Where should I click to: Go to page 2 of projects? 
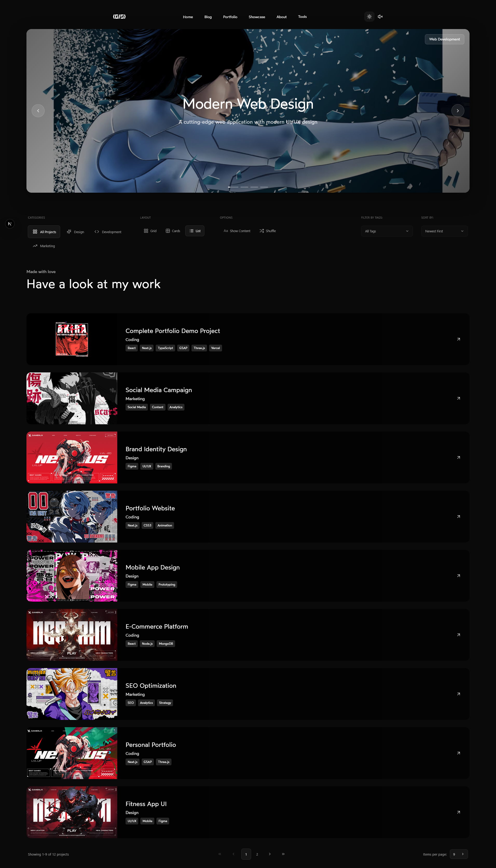pos(257,854)
